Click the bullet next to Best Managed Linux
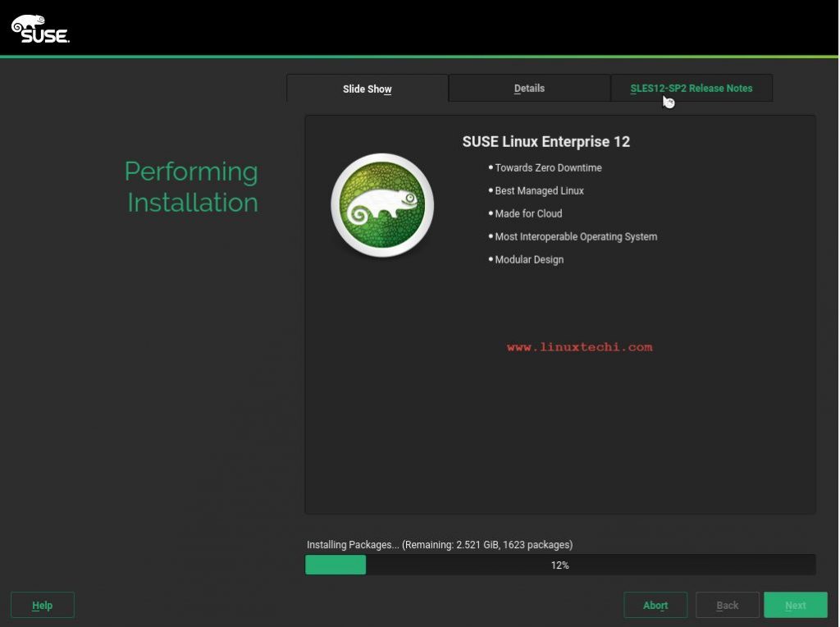The height and width of the screenshot is (627, 840). (x=490, y=190)
